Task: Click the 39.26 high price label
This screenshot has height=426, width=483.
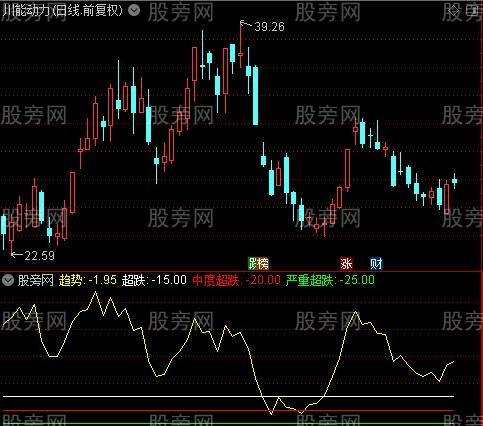Action: (x=269, y=27)
